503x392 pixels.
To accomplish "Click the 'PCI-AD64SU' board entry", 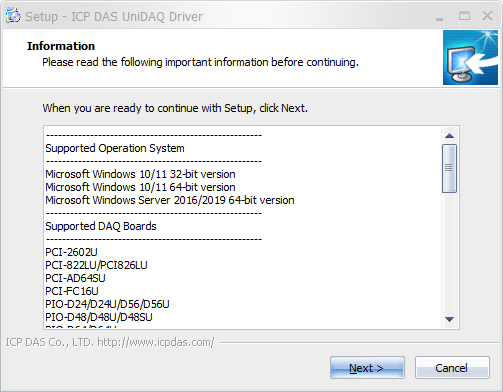I will tap(75, 278).
